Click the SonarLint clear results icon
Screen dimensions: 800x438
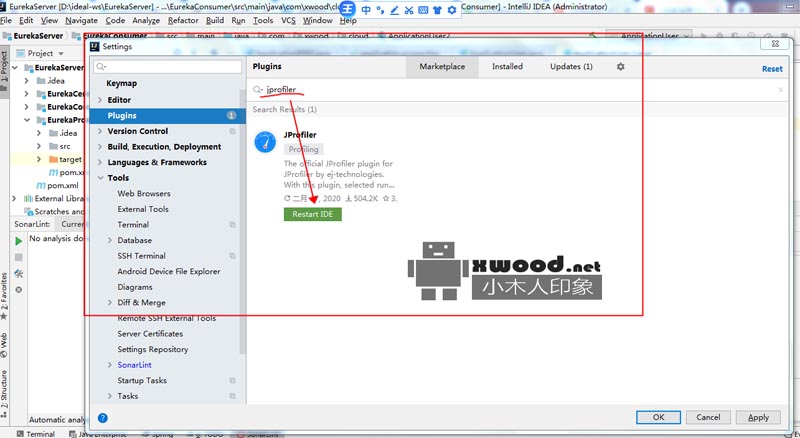click(19, 289)
